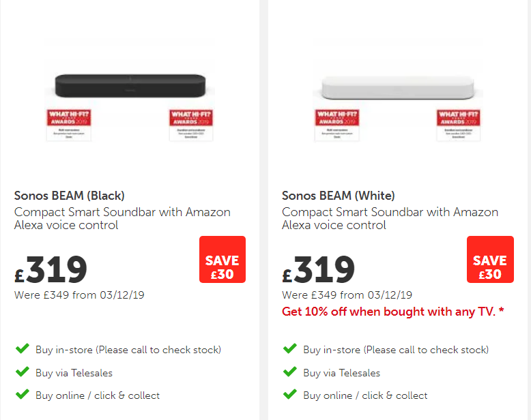Image resolution: width=531 pixels, height=420 pixels.
Task: Open the Sonos BEAM (Black) product title
Action: click(70, 196)
